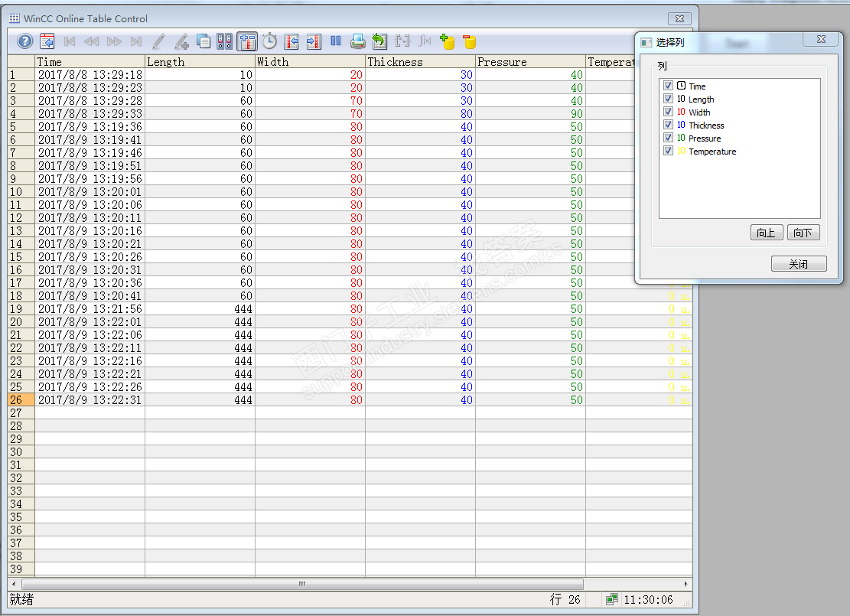
Task: Click the '就绪' status bar text
Action: (x=21, y=599)
